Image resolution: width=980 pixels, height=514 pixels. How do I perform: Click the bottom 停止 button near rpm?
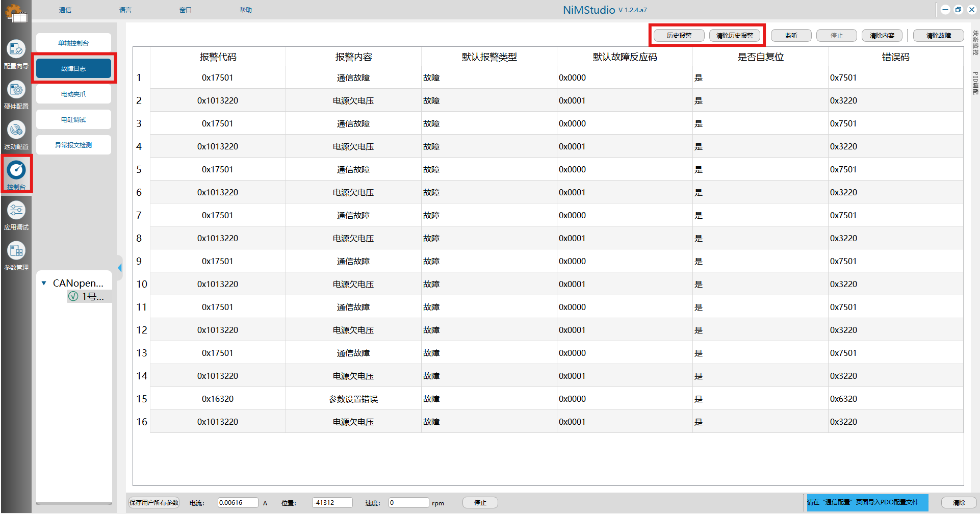point(480,502)
